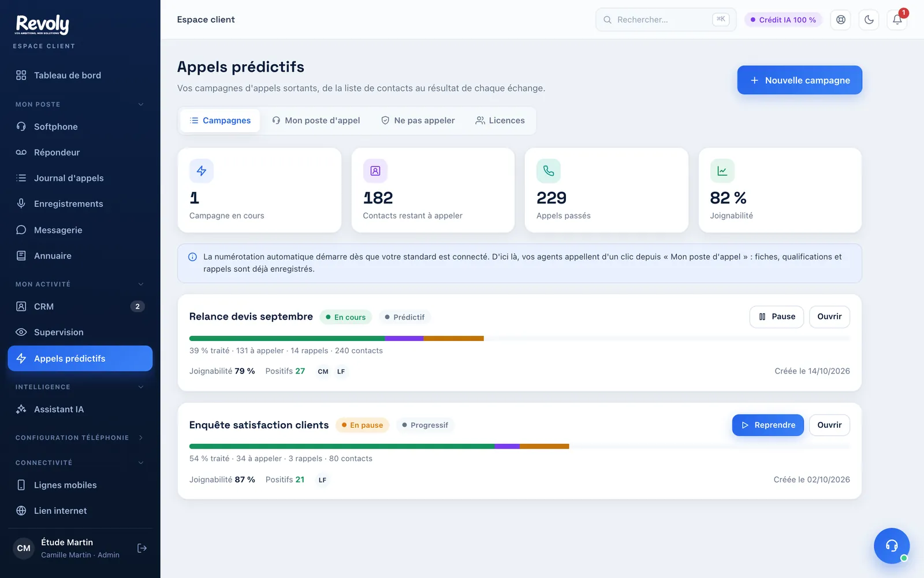The width and height of the screenshot is (924, 578).
Task: Resume Enquête satisfaction clients with Reprendre
Action: point(767,425)
